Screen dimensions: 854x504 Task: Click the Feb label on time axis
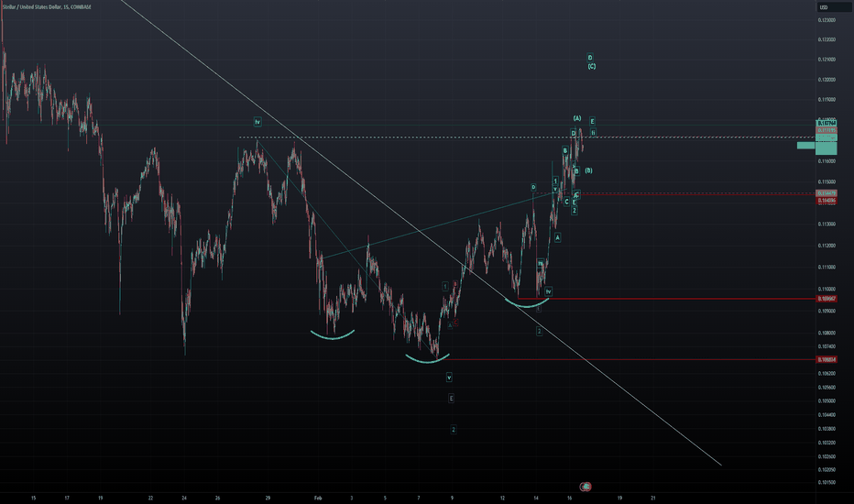tap(318, 498)
